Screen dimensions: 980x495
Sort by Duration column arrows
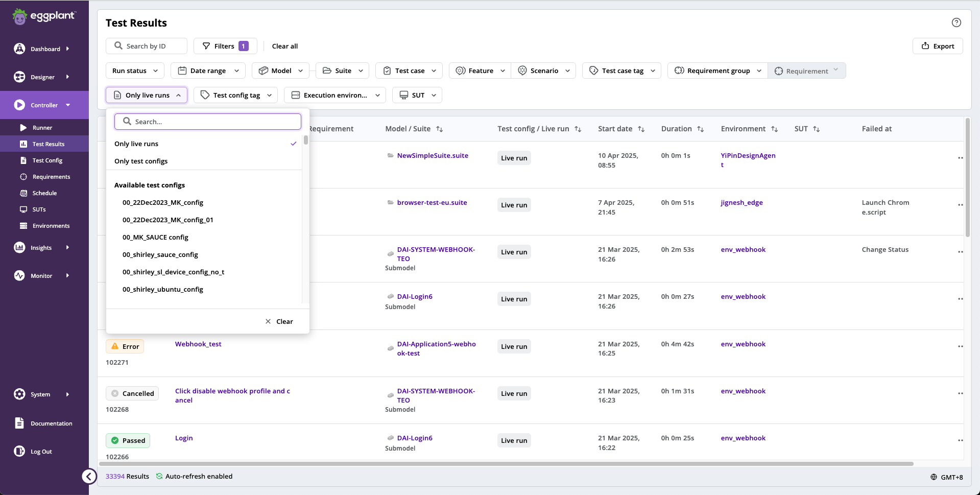coord(701,129)
